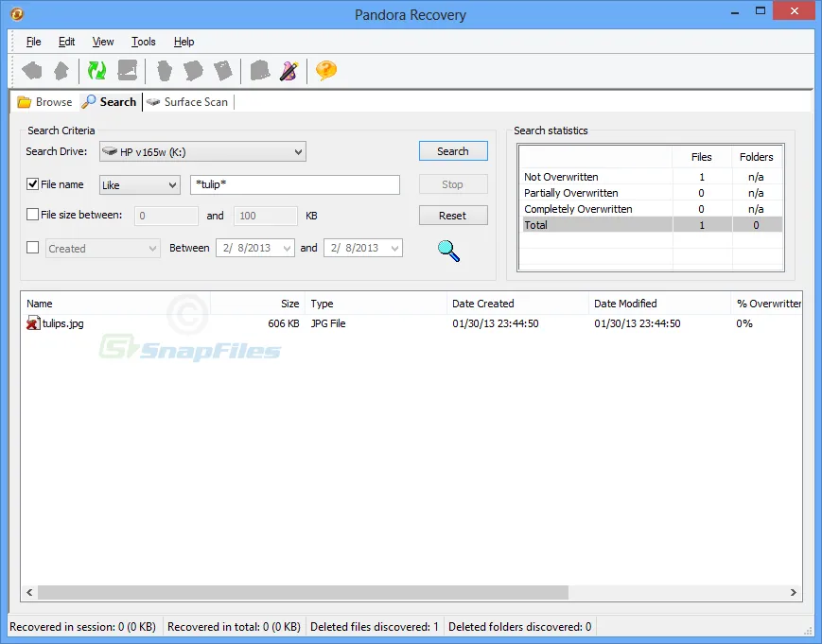Open the View menu
822x644 pixels.
coord(103,42)
